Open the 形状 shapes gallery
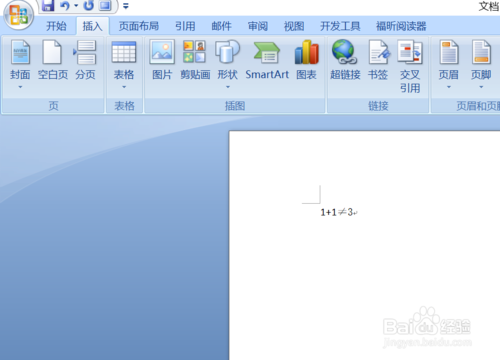This screenshot has width=500, height=360. (x=228, y=60)
